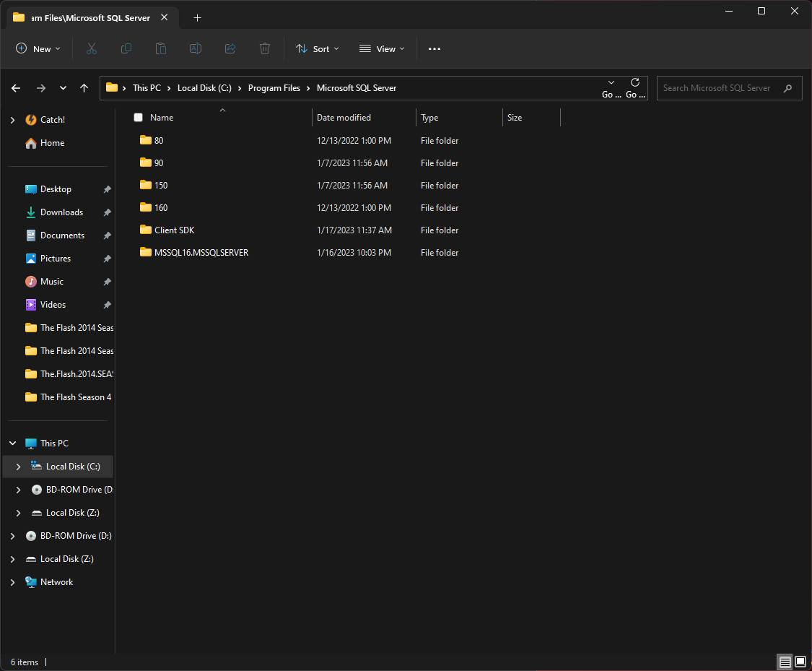This screenshot has width=812, height=671.
Task: Paste using the clipboard toolbar icon
Action: click(161, 48)
